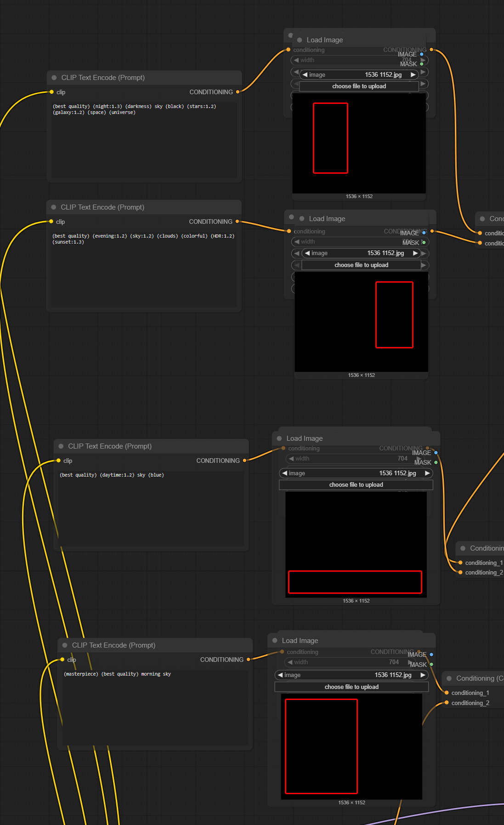Image resolution: width=504 pixels, height=825 pixels.
Task: Click CONDITIONING output socket of night prompt node
Action: click(x=238, y=92)
